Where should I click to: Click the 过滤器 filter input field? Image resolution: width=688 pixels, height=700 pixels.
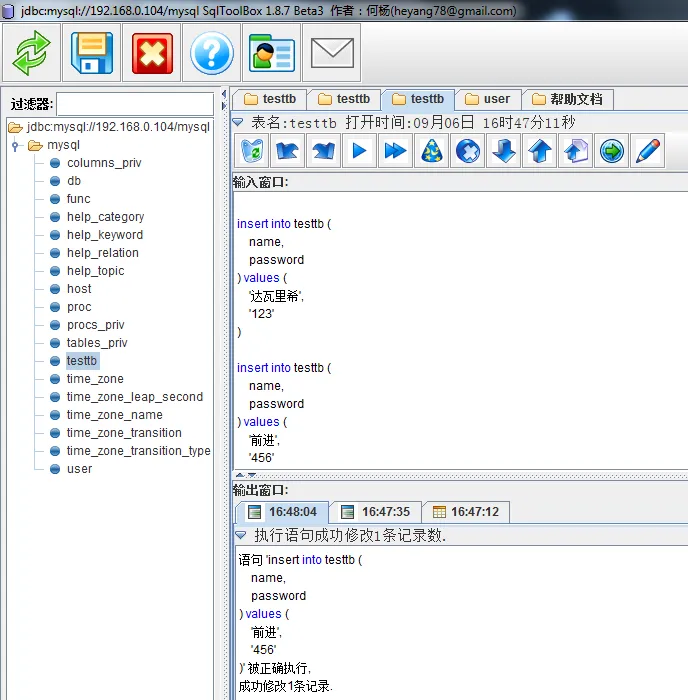coord(135,104)
